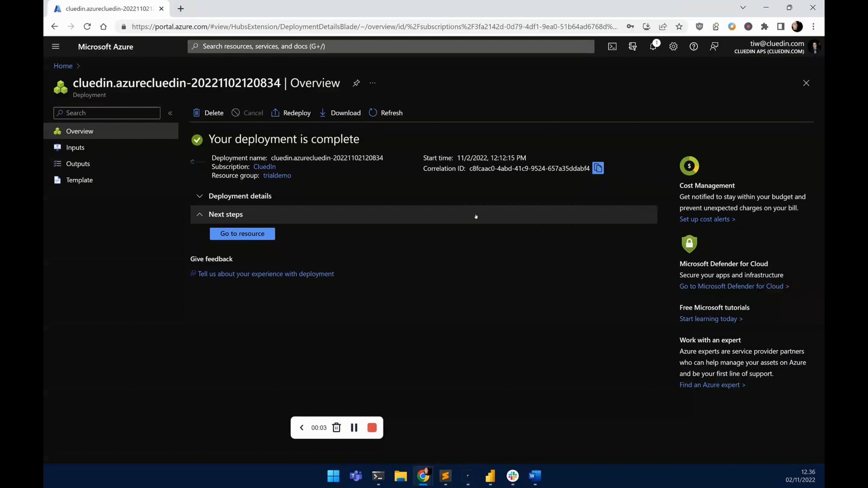This screenshot has height=488, width=868.
Task: Toggle the browser side panel
Action: pyautogui.click(x=780, y=26)
